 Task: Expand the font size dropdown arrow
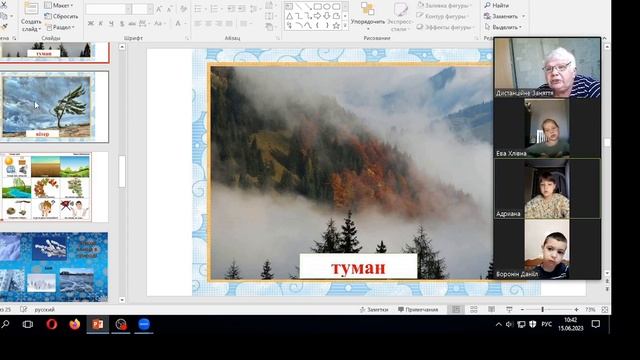pyautogui.click(x=150, y=9)
